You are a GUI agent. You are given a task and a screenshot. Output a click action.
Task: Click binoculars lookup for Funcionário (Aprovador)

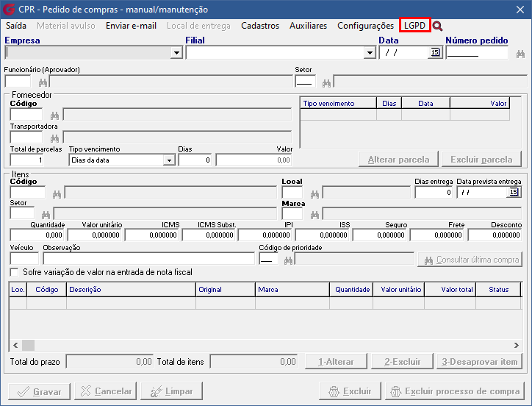[43, 82]
